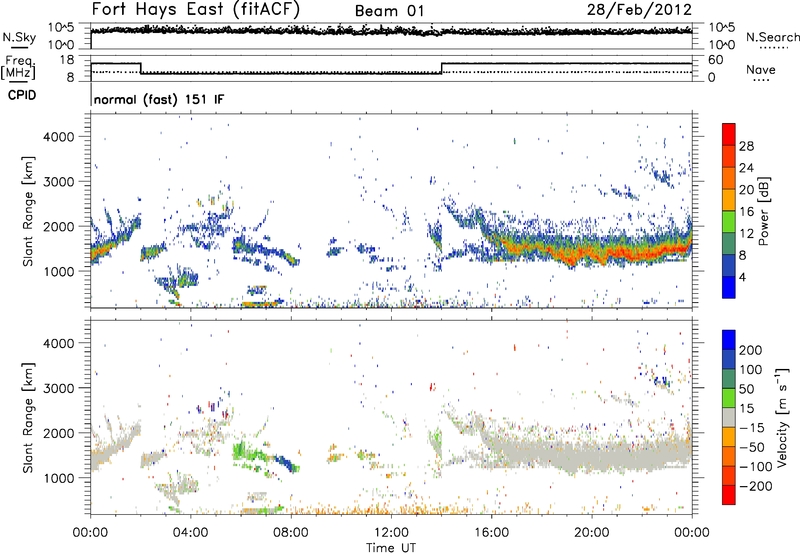Click the '04:00' time axis tick
800x554 pixels.
pos(190,532)
